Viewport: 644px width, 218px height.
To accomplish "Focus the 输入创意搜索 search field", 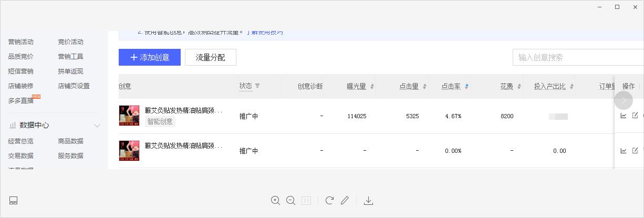I will pos(578,57).
